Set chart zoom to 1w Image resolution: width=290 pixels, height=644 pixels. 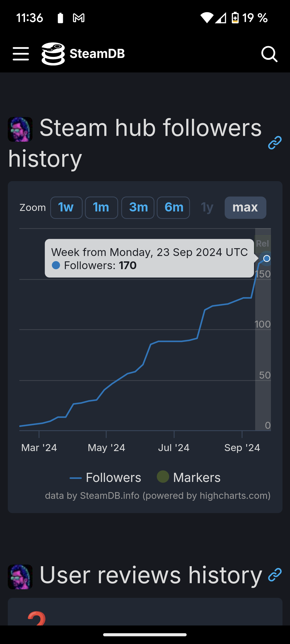pyautogui.click(x=66, y=207)
